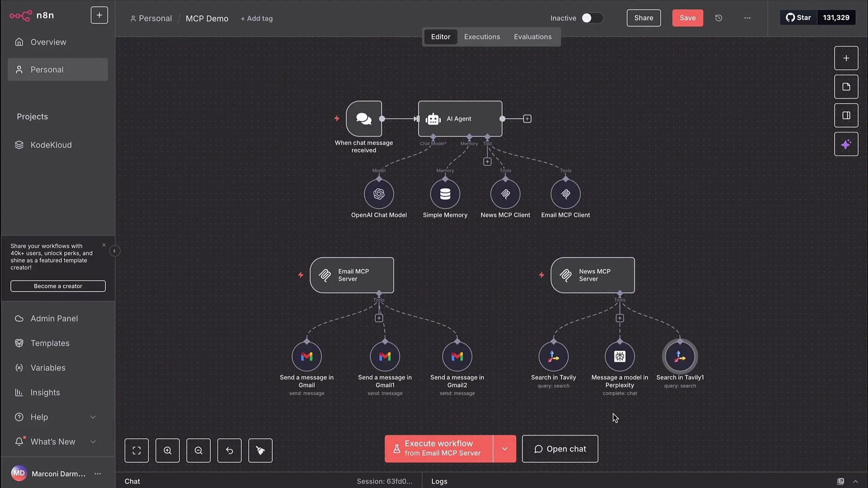
Task: Add a node with canvas plus button
Action: (846, 58)
